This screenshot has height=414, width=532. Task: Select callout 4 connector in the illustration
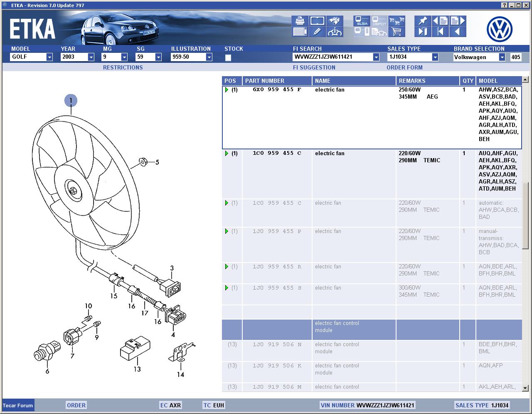click(x=173, y=335)
